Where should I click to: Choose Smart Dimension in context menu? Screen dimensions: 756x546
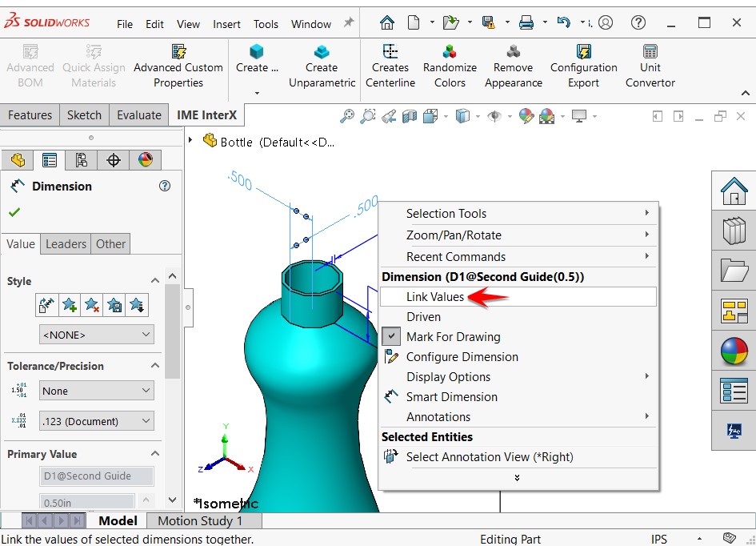(518, 397)
